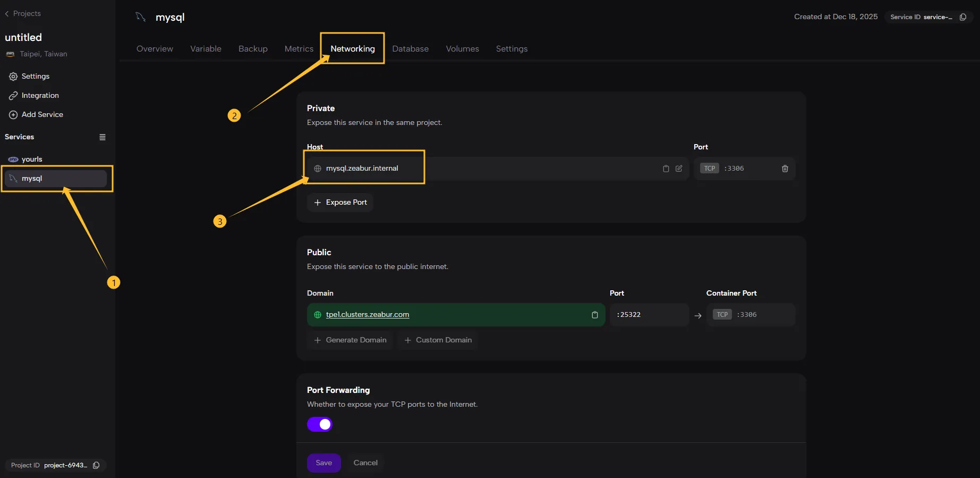Select the yourls service
Image resolution: width=980 pixels, height=478 pixels.
32,160
